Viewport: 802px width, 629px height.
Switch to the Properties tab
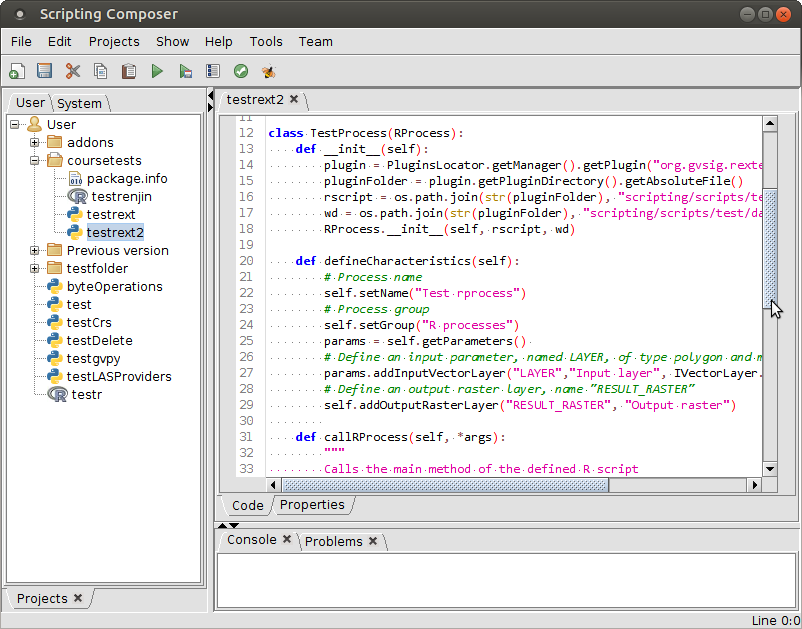(311, 505)
